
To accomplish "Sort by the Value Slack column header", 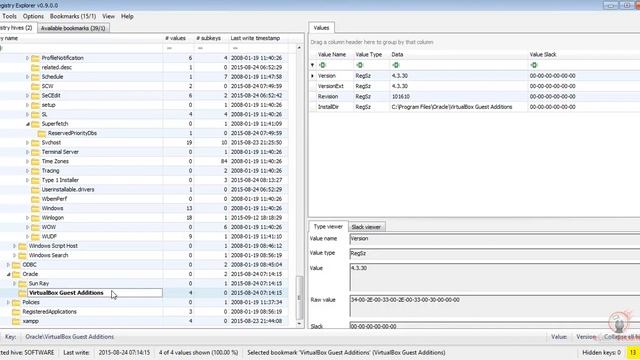I will pos(543,54).
